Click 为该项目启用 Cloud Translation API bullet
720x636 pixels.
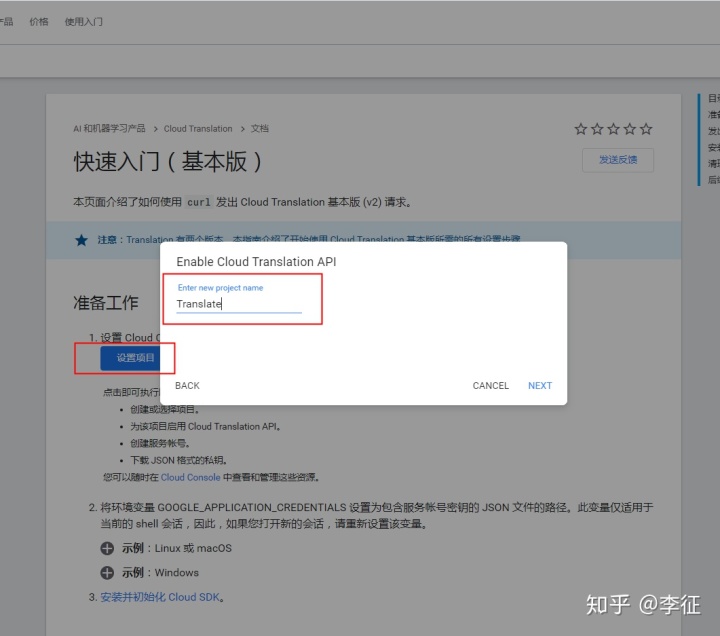[x=205, y=426]
